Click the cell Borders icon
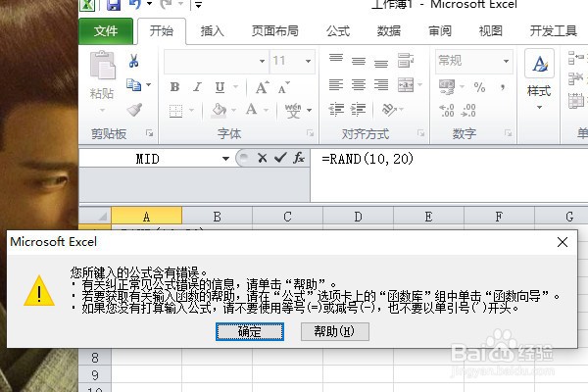Viewport: 588px width, 392px height. coord(175,111)
